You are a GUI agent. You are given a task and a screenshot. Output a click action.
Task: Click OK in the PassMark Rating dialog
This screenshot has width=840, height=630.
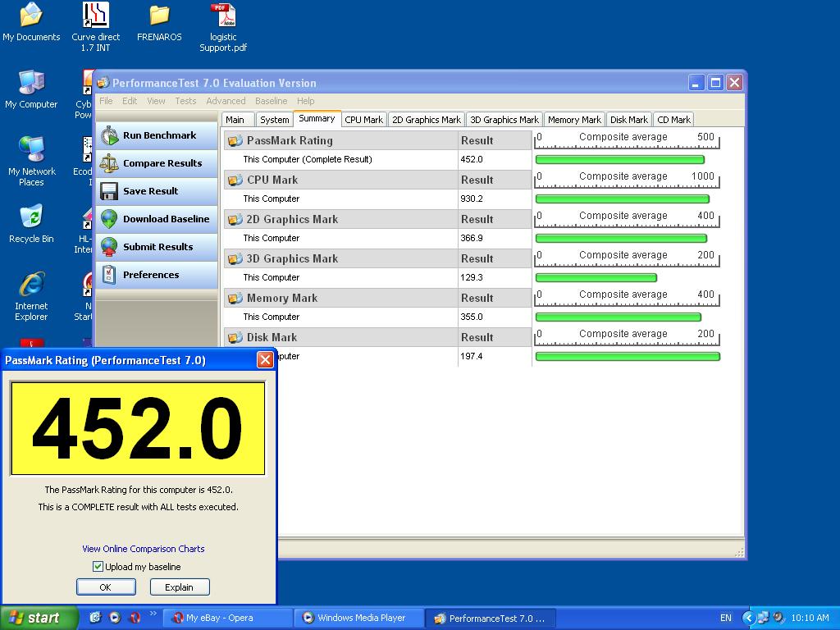coord(106,587)
